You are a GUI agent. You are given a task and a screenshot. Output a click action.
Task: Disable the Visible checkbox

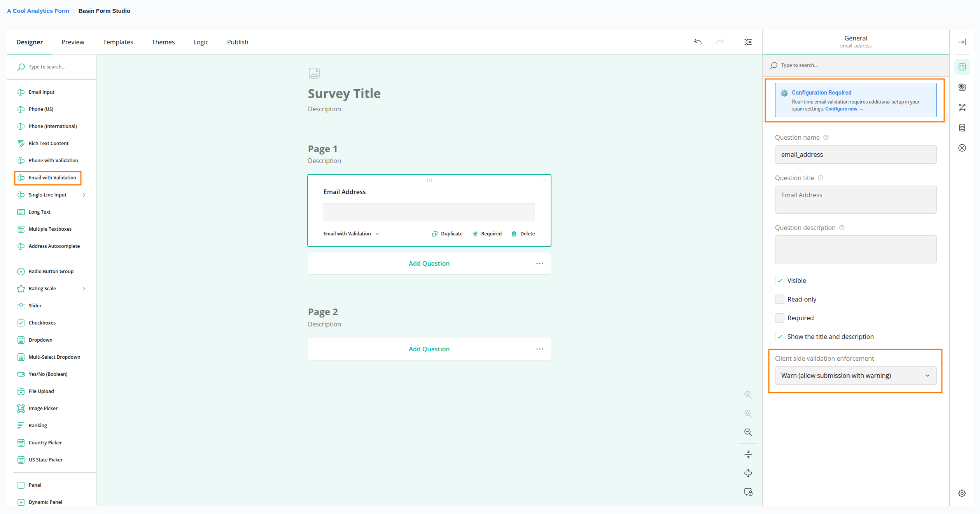point(779,280)
